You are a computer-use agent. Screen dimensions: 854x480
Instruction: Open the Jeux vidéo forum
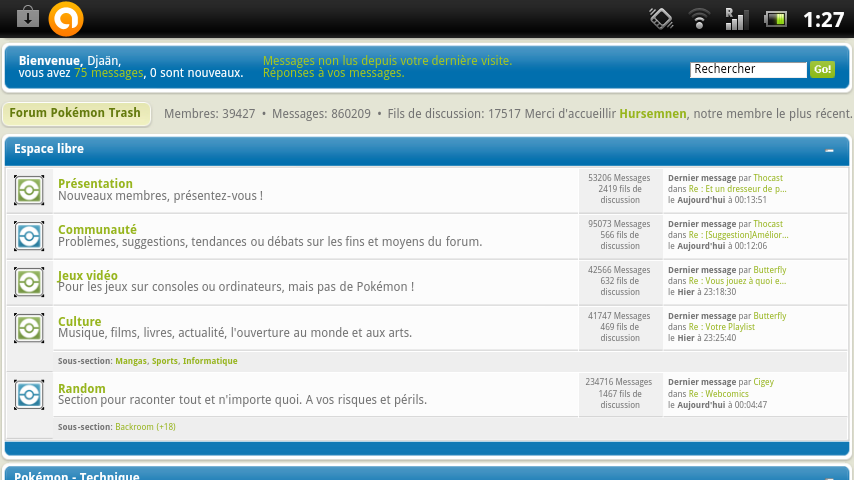[x=88, y=275]
